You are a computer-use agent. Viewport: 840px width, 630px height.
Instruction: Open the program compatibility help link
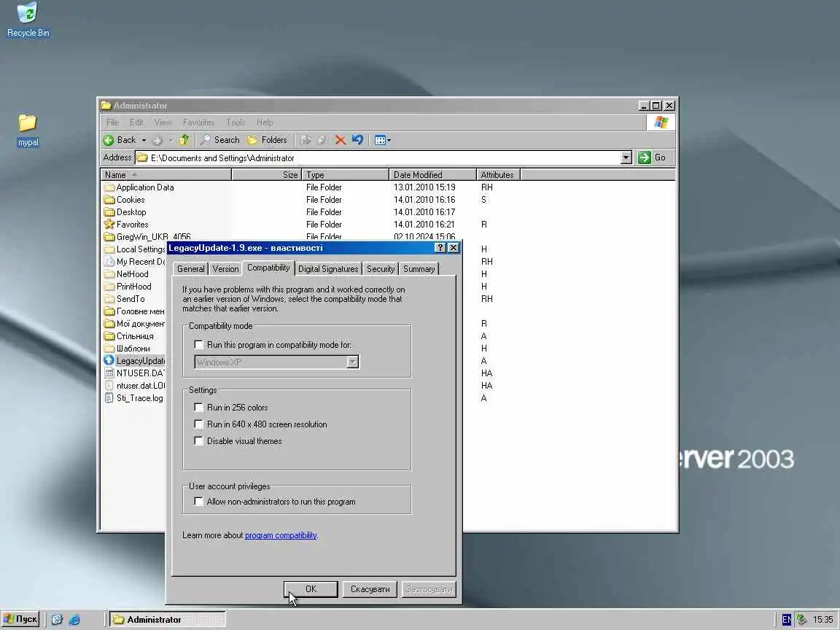tap(281, 535)
